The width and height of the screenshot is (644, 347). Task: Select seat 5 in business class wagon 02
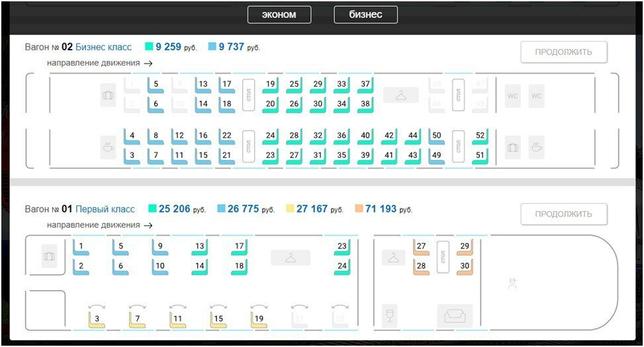[x=156, y=85]
